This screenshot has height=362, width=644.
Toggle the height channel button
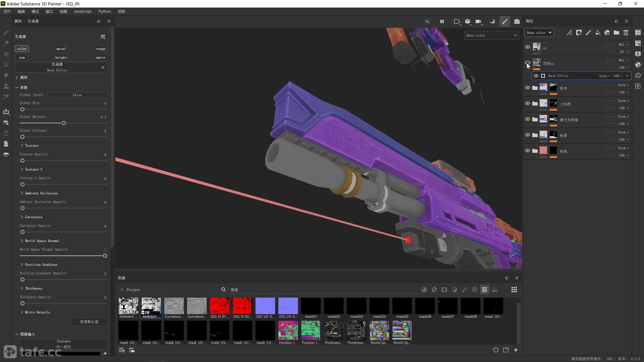[61, 57]
